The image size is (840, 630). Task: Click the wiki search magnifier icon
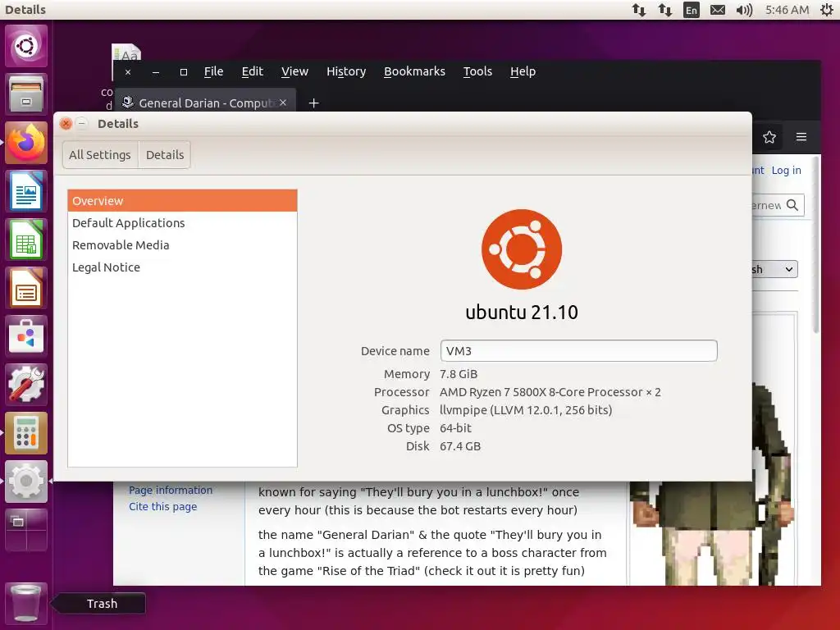pos(792,204)
